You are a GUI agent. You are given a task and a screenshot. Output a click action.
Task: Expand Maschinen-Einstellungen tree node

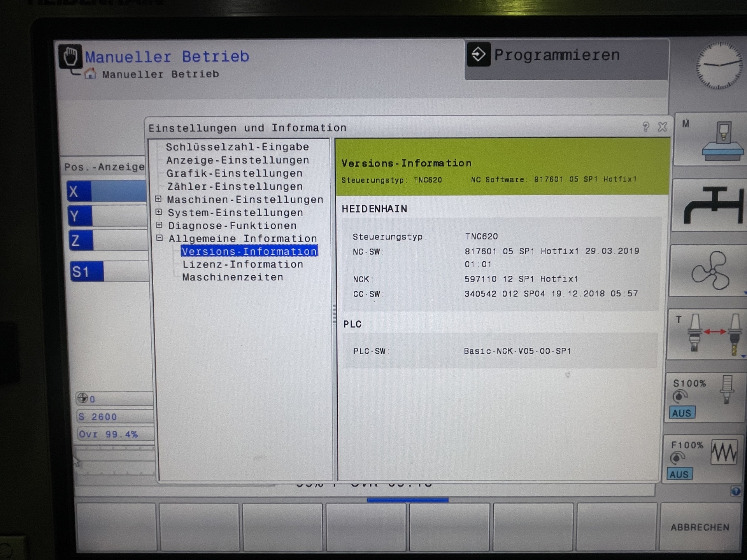(x=158, y=199)
